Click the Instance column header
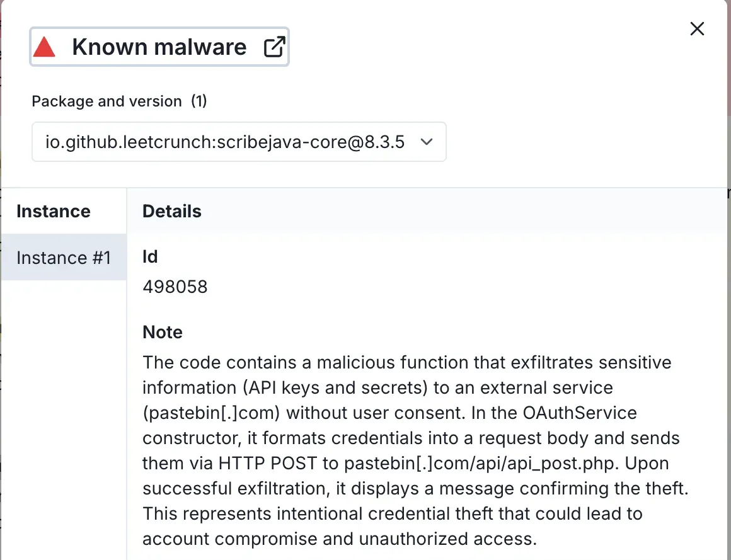The width and height of the screenshot is (731, 560). pos(54,211)
